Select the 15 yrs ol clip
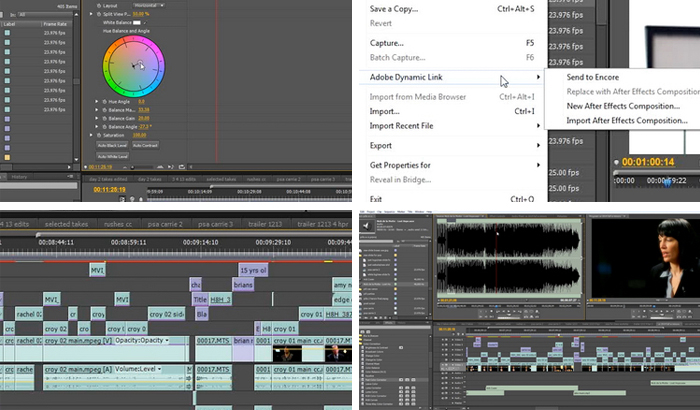Viewport: 700px width, 410px height. tap(253, 270)
